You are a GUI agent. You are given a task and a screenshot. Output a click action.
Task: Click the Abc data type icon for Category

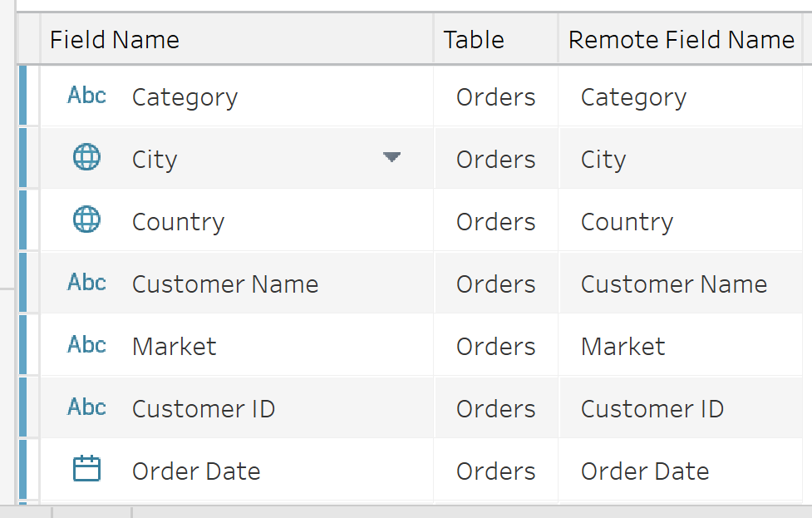pyautogui.click(x=86, y=96)
